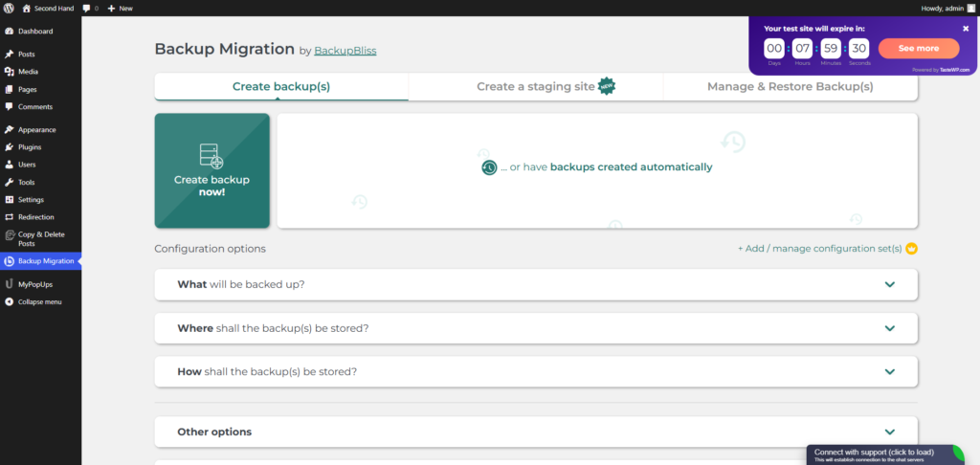This screenshot has height=465, width=980.
Task: Click the Create backup now! button
Action: (212, 170)
